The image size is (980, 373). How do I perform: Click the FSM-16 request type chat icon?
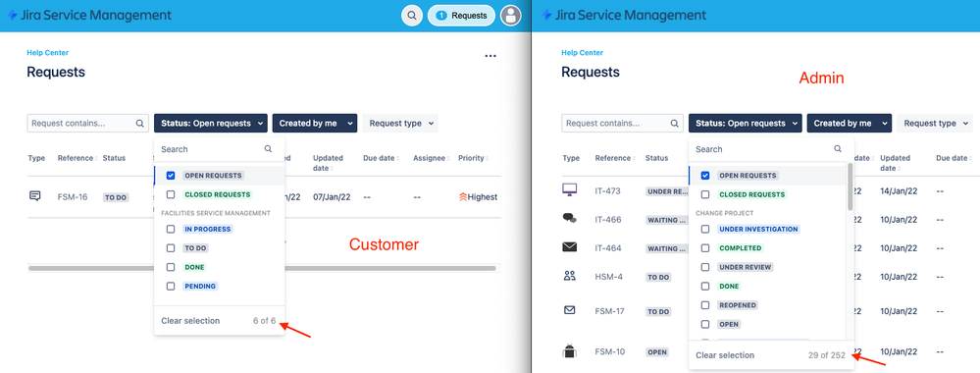(35, 196)
